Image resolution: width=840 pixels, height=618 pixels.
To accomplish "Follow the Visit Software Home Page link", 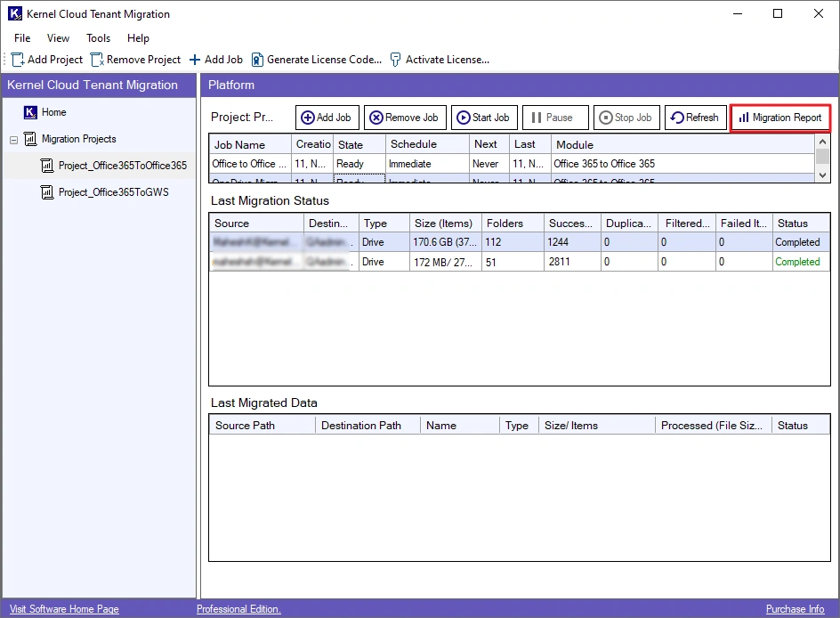I will [x=64, y=609].
